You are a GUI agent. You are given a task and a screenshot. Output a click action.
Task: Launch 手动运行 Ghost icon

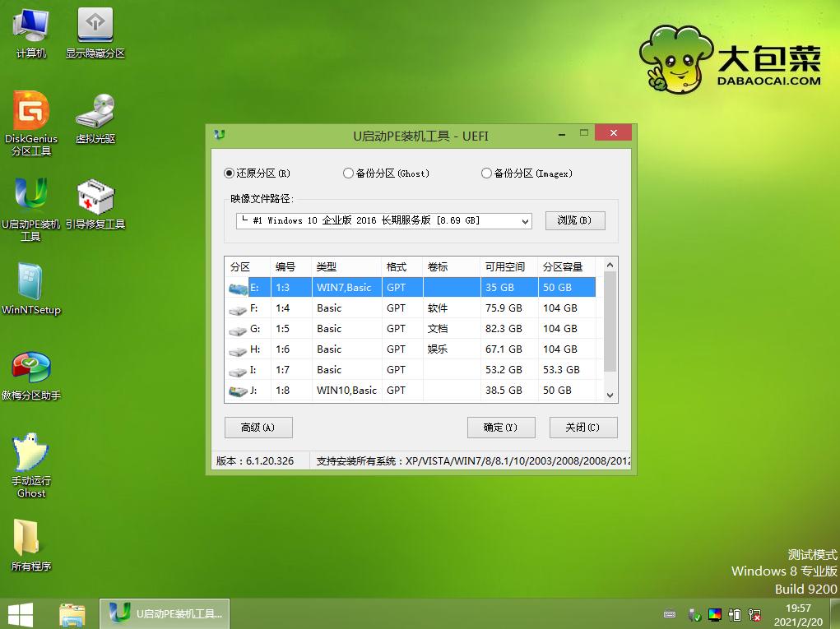click(x=31, y=465)
